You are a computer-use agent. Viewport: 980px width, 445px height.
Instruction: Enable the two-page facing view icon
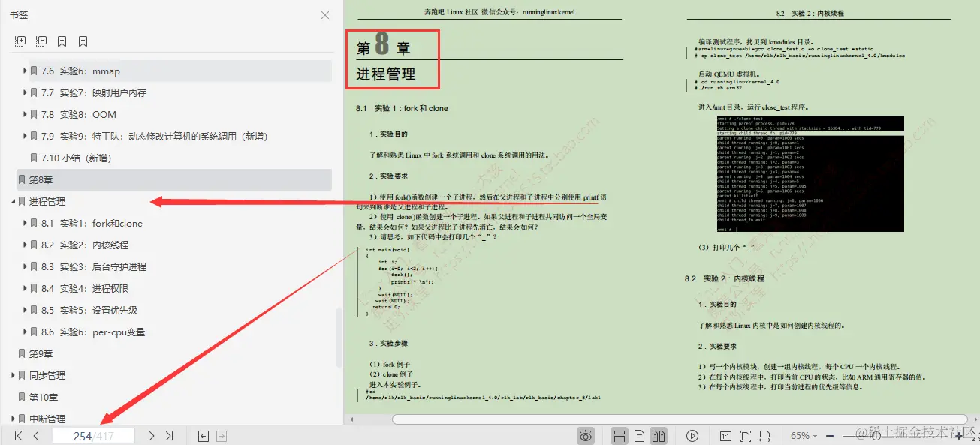(659, 435)
